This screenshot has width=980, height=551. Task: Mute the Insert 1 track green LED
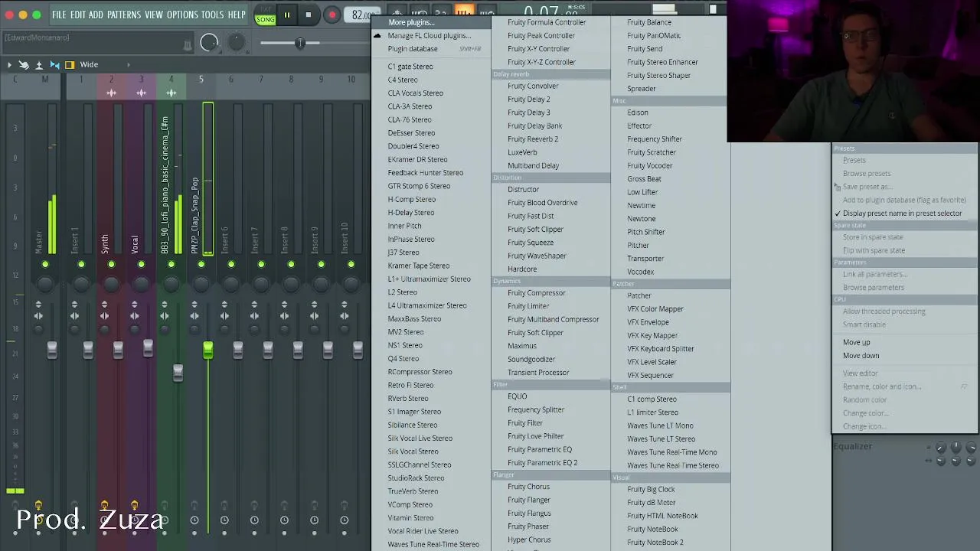(81, 265)
